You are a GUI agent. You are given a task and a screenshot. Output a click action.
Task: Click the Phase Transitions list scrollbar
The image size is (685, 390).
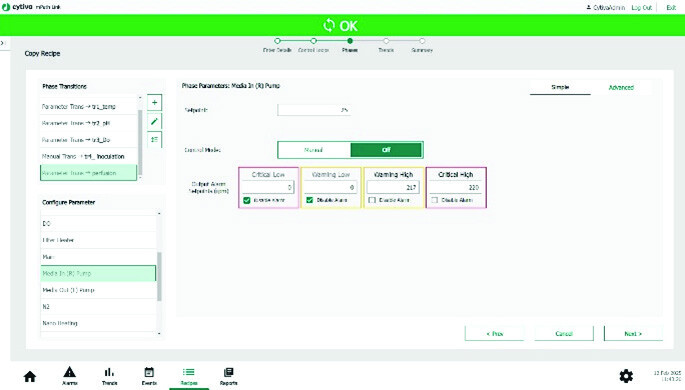pos(140,142)
